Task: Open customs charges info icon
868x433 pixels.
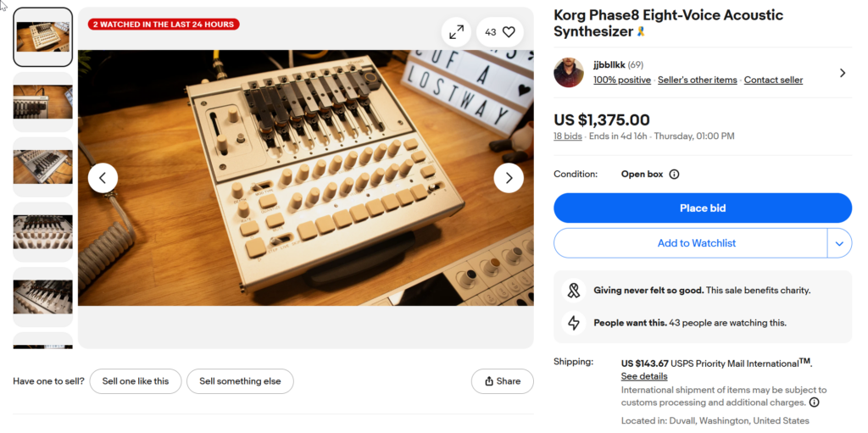Action: coord(814,402)
